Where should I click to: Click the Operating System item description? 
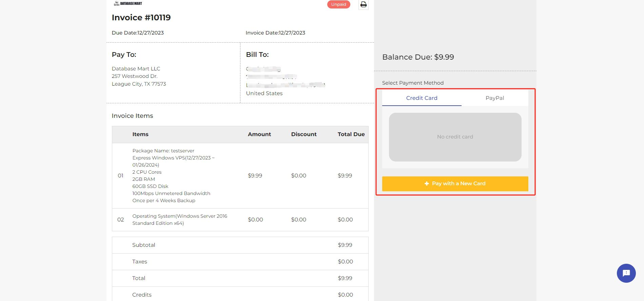point(180,220)
